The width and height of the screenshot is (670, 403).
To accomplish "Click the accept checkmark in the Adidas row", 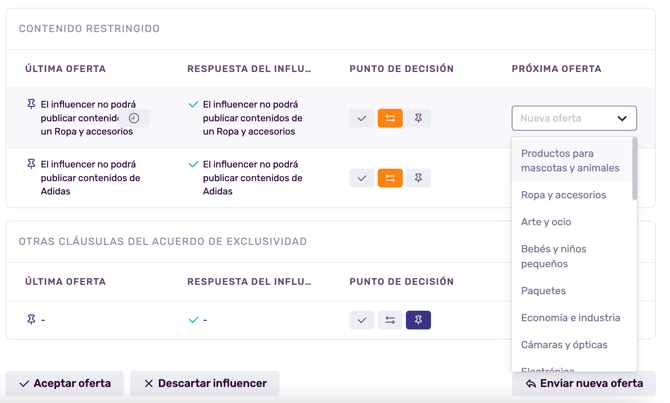I will 362,178.
